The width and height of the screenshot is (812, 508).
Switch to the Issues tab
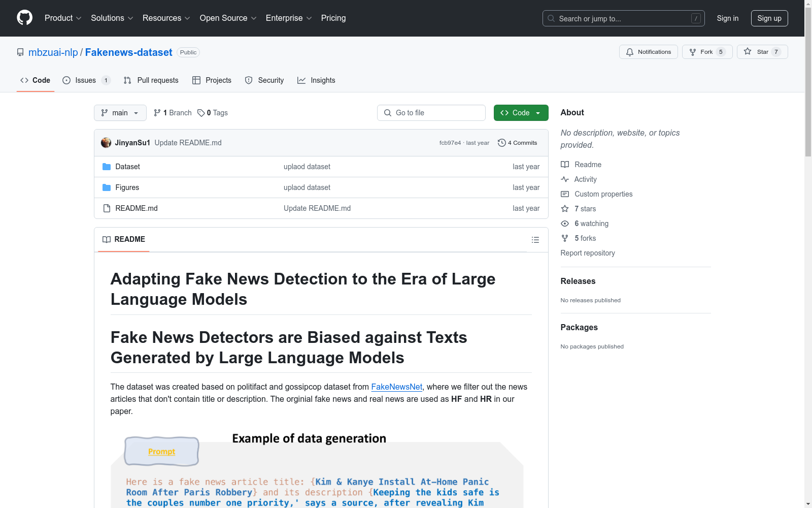point(86,80)
